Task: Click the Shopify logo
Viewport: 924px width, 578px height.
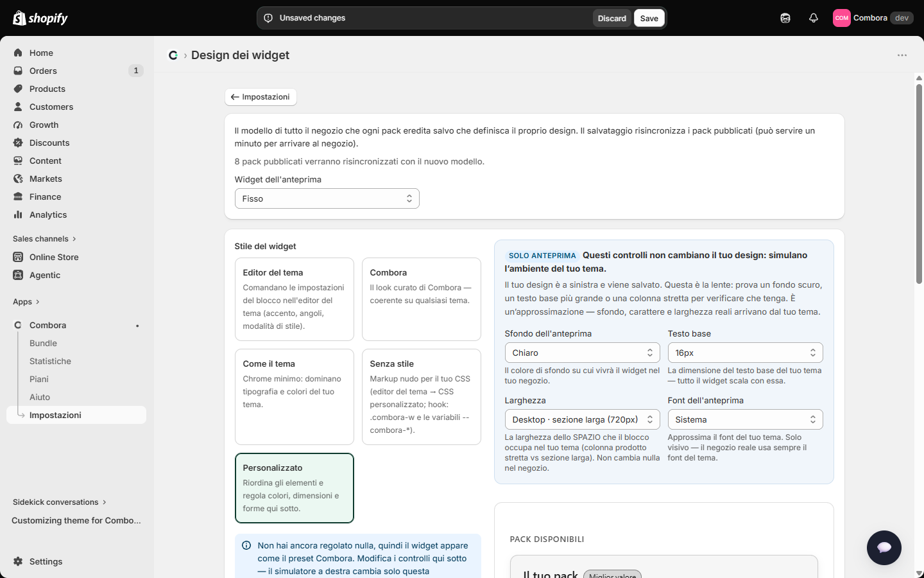Action: coord(40,18)
